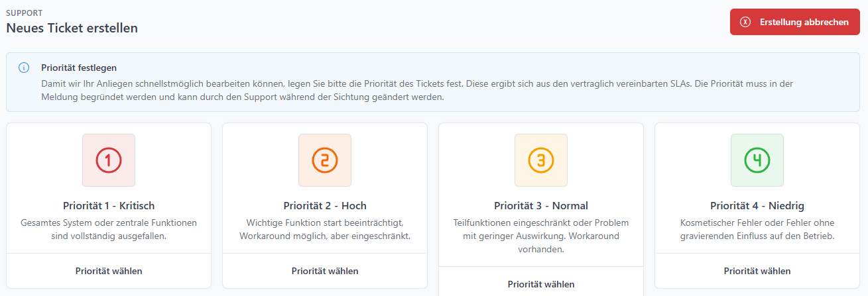This screenshot has height=296, width=868.
Task: Click the Priorität 3 - Normal heading
Action: [541, 205]
